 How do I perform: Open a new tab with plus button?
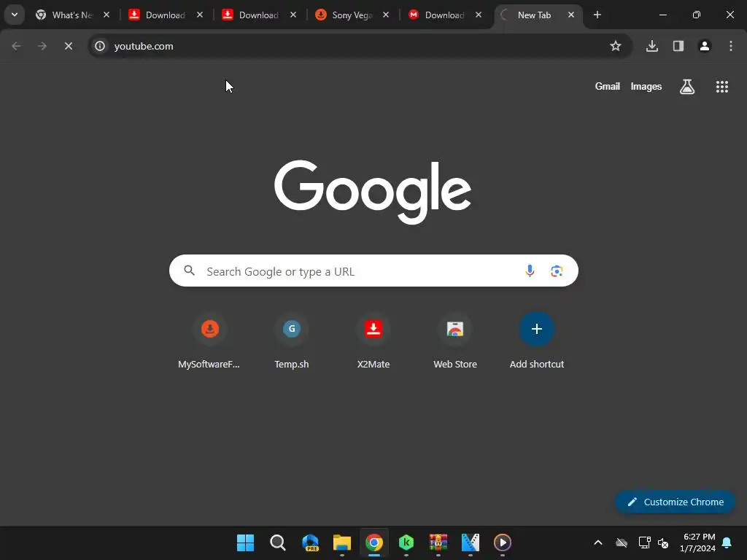coord(597,15)
